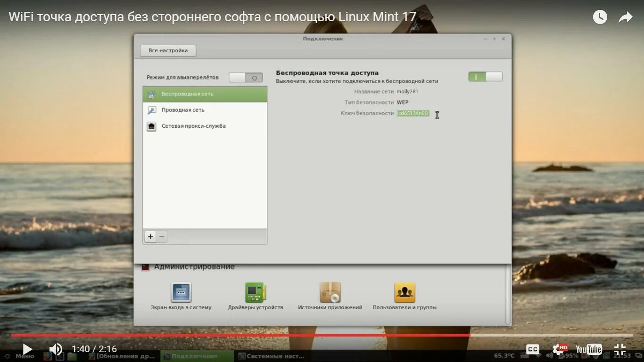The image size is (644, 362).
Task: Click the Системные наст... taskbar entry
Action: coord(273,356)
